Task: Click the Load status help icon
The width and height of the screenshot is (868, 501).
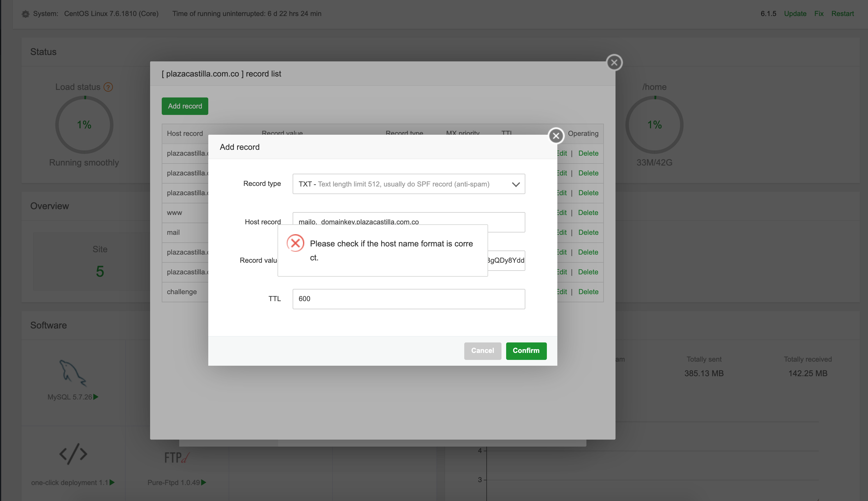Action: pyautogui.click(x=108, y=87)
